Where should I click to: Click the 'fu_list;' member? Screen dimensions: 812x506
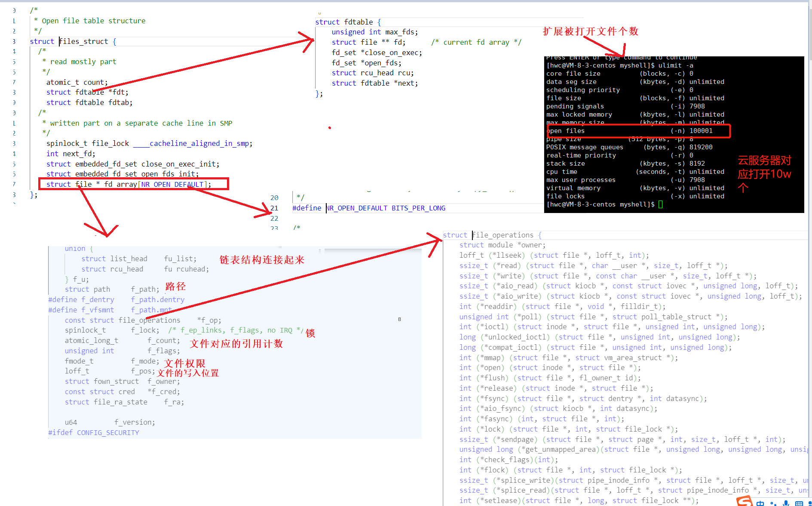tap(180, 259)
